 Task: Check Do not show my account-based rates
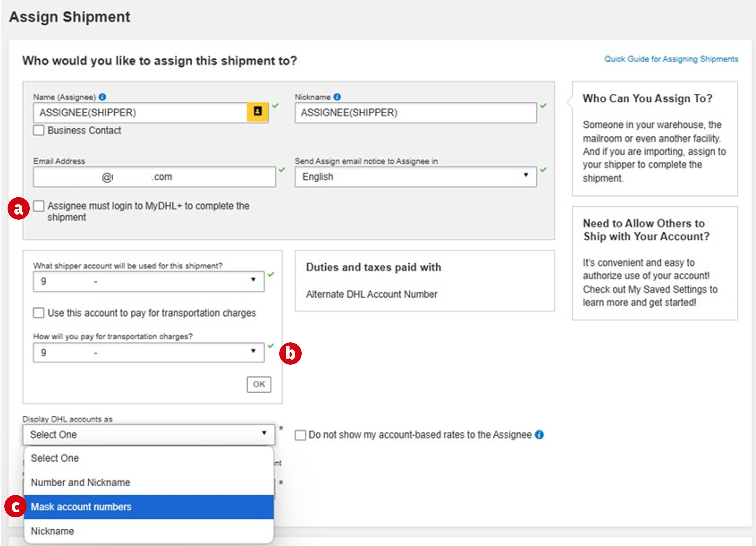pos(300,435)
